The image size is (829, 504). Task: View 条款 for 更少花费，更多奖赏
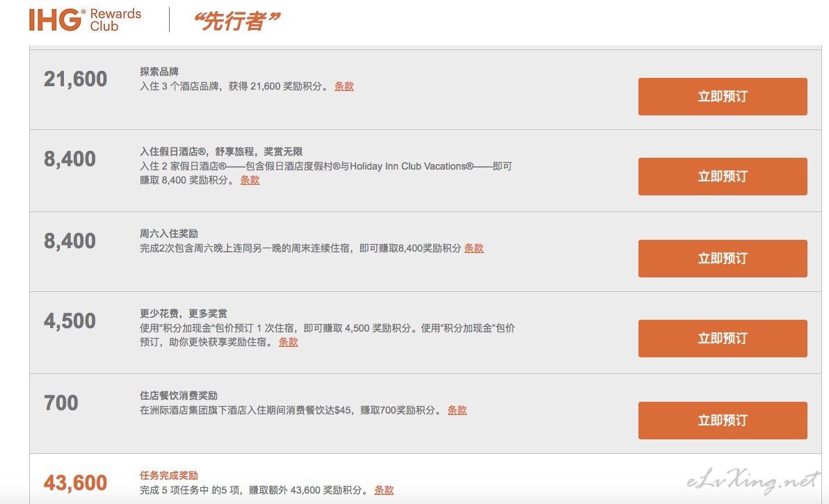288,342
